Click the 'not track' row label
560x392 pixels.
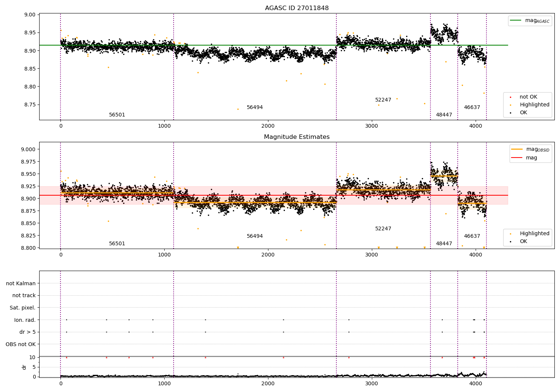[x=24, y=296]
